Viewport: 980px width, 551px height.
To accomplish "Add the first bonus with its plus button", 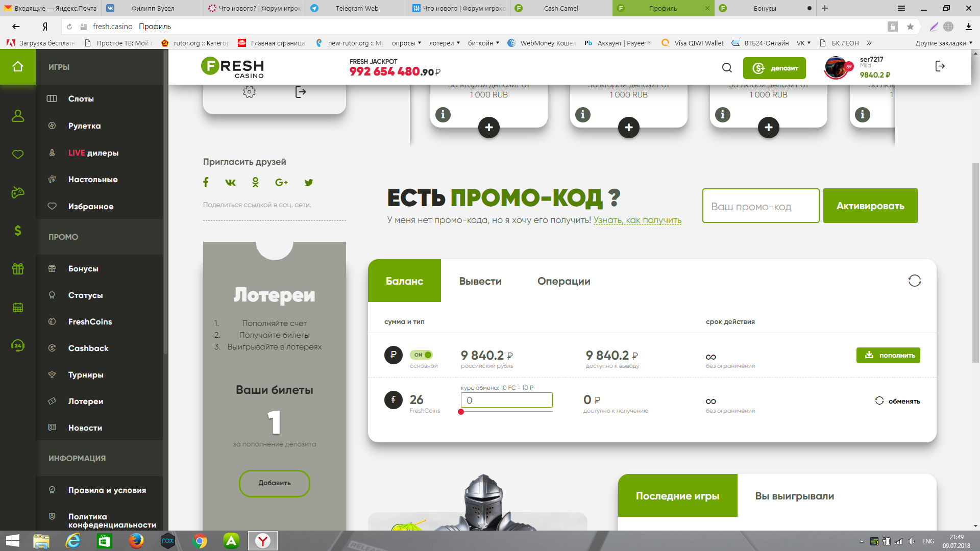I will (x=489, y=128).
